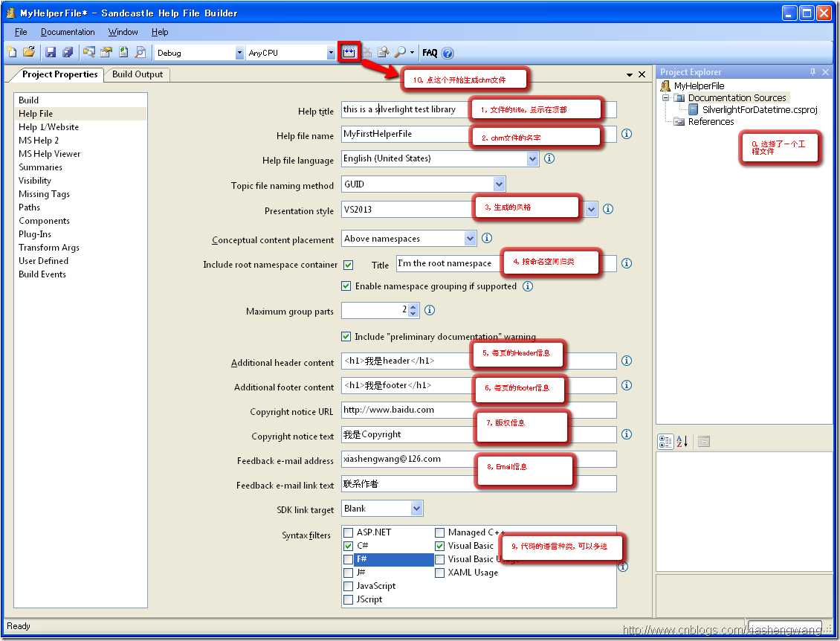Click the FAQ toolbar button
Screen dimensions: 840x641
click(x=430, y=53)
